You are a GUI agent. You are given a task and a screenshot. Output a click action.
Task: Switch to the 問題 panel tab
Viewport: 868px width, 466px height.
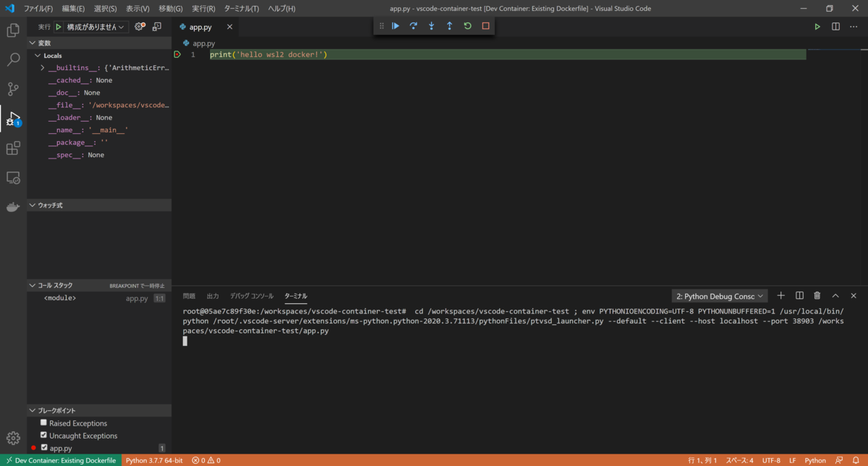(x=189, y=296)
